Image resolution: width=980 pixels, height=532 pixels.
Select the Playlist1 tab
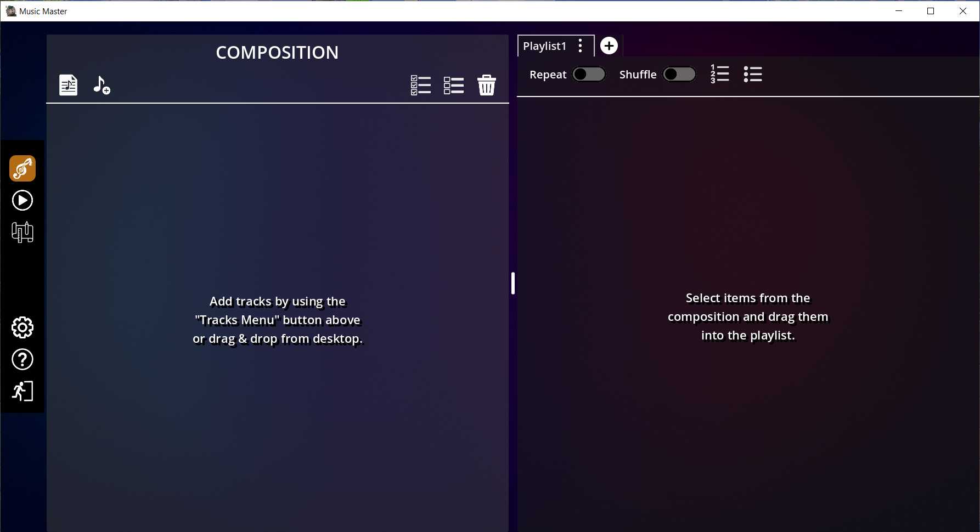click(544, 46)
